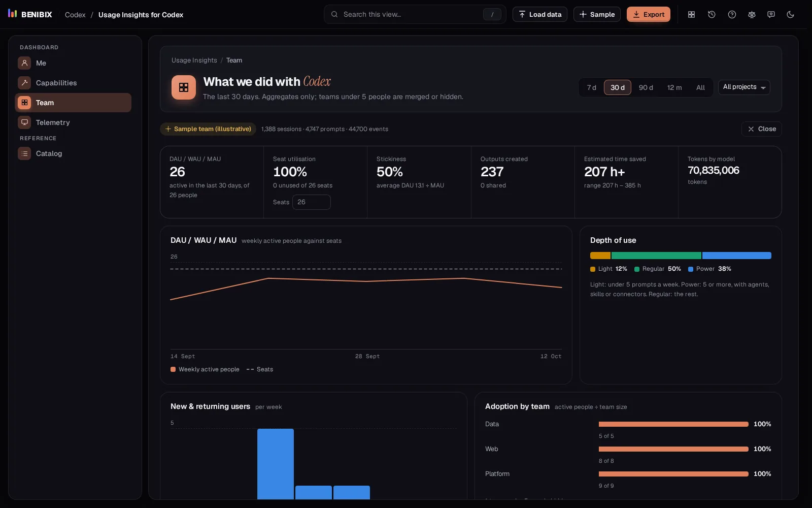Click the Light orange segment of depth bar
The image size is (812, 508).
pyautogui.click(x=600, y=256)
